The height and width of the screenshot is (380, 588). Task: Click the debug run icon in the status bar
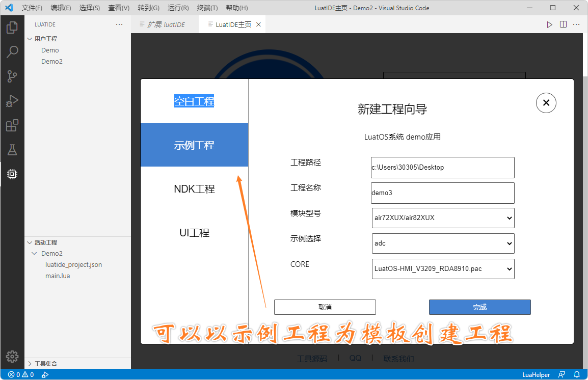click(x=45, y=375)
